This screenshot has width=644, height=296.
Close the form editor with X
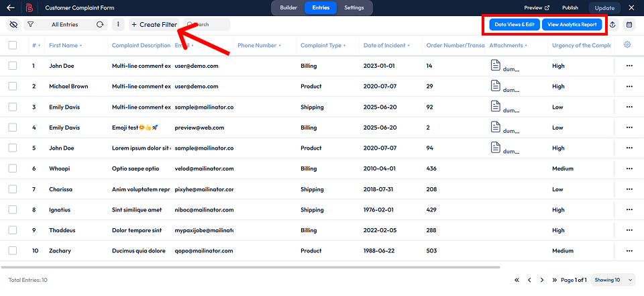click(632, 8)
